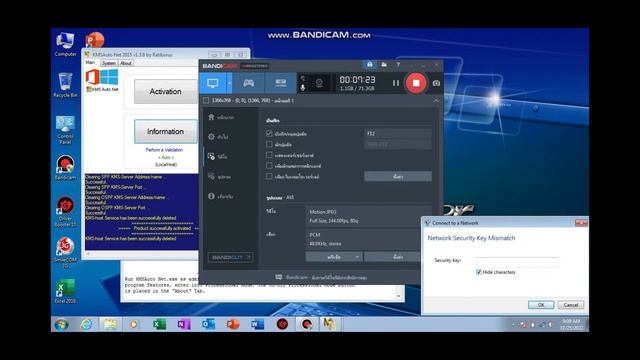Pause the Bandicam recording
The image size is (640, 360).
(396, 83)
